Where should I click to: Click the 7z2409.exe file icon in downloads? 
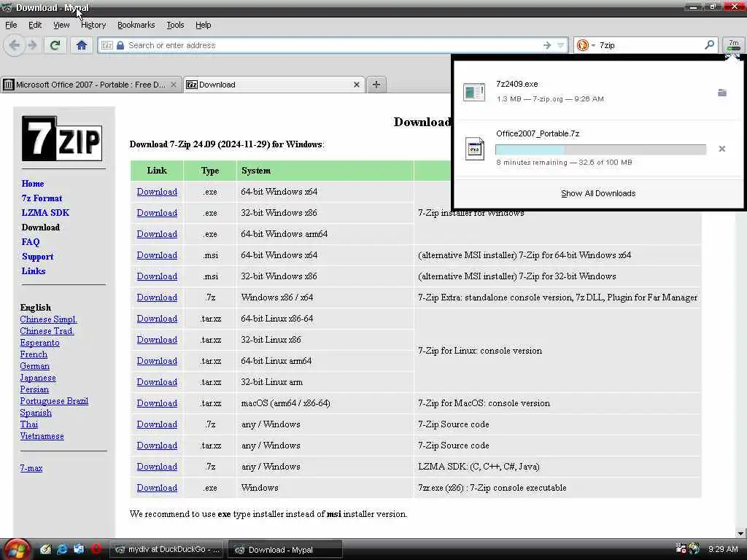[x=474, y=92]
